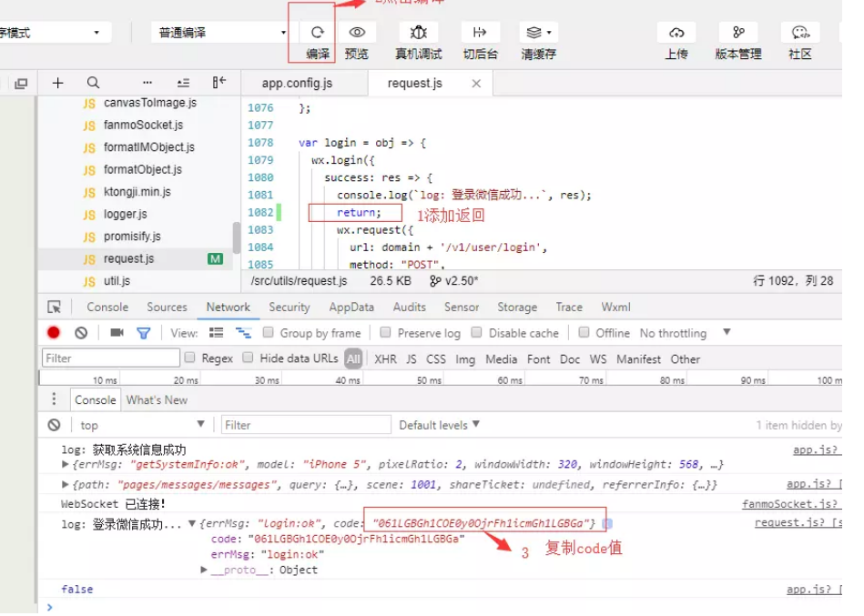Open the 普通编译 compile mode dropdown
The height and width of the screenshot is (616, 864).
tap(219, 31)
